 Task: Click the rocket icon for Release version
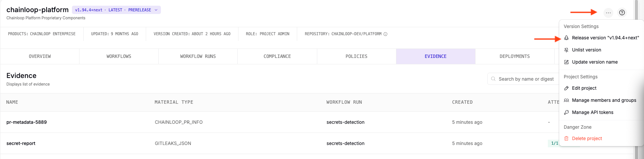coord(566,38)
